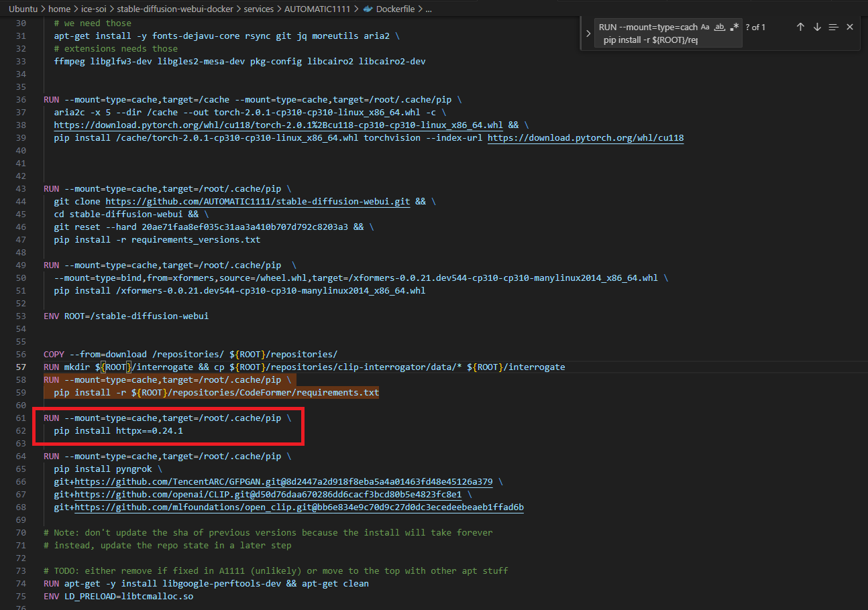Click 'RUN mkdir ${ROOT}/interrogate' line
This screenshot has height=610, width=868.
tap(305, 367)
